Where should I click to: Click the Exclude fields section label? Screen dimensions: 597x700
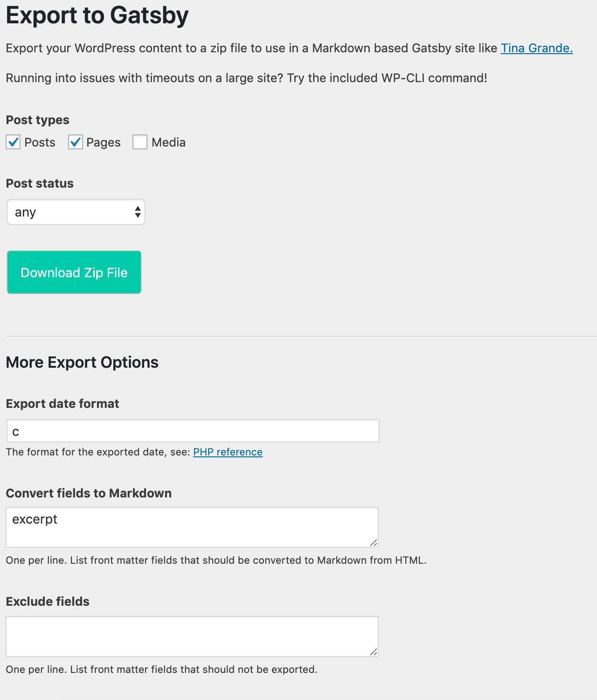[x=47, y=602]
